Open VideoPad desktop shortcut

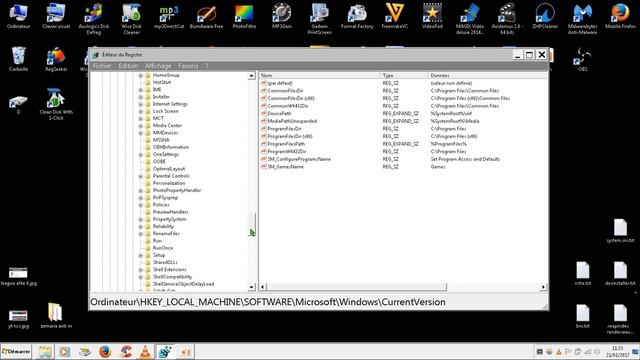432,16
